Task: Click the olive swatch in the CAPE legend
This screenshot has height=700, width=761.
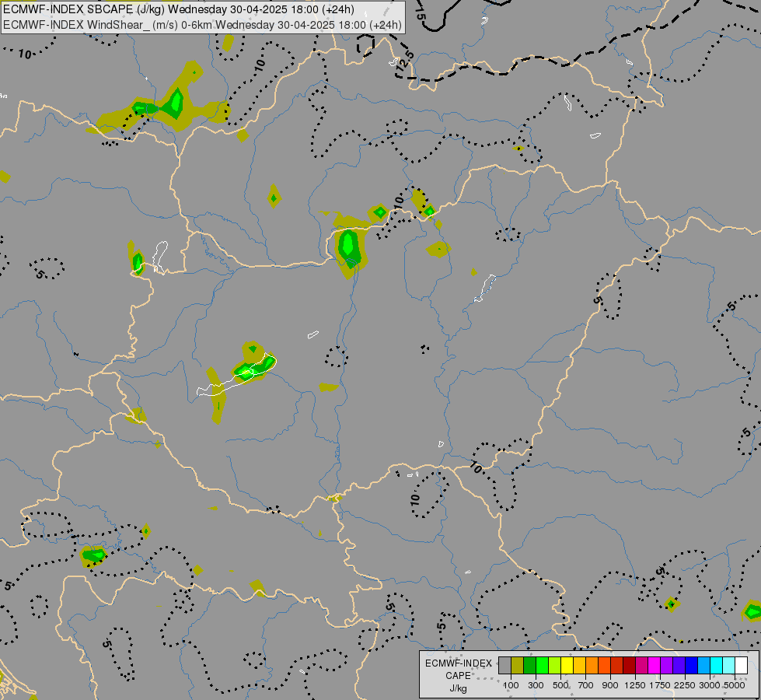Action: (x=518, y=666)
